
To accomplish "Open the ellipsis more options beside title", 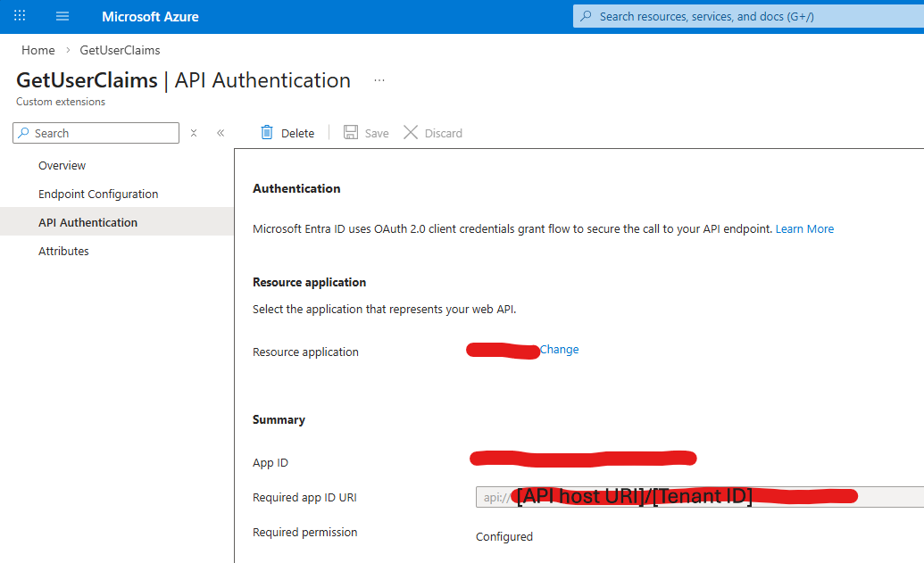I will point(379,80).
